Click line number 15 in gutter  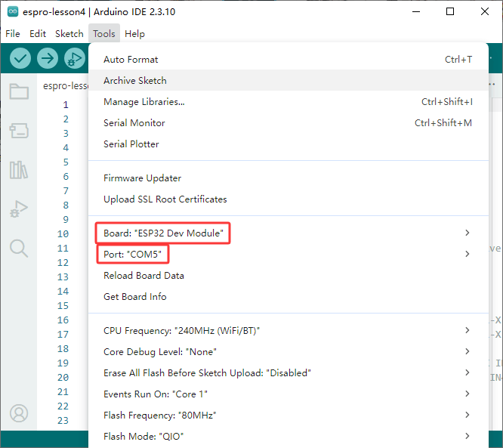point(63,305)
